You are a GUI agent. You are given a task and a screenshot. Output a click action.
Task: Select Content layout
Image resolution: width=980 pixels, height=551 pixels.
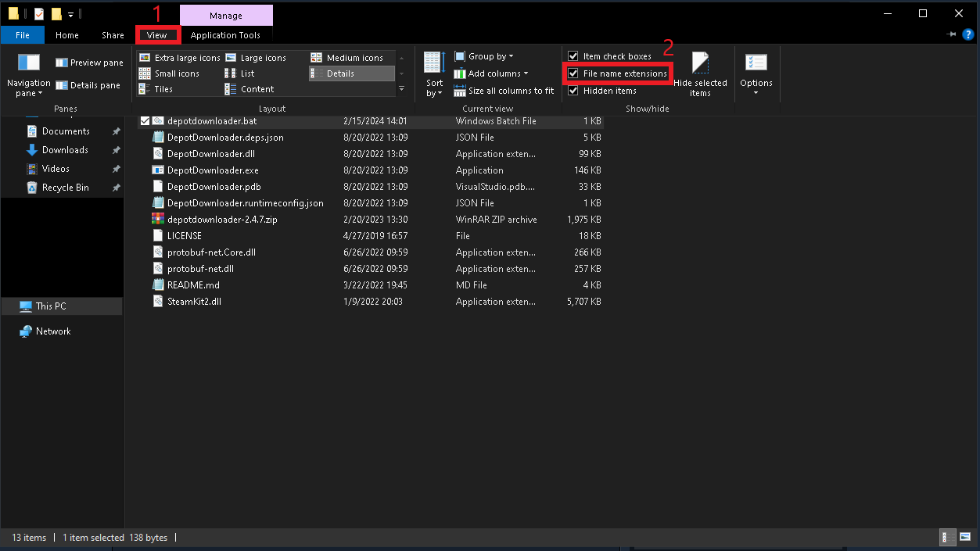tap(249, 89)
